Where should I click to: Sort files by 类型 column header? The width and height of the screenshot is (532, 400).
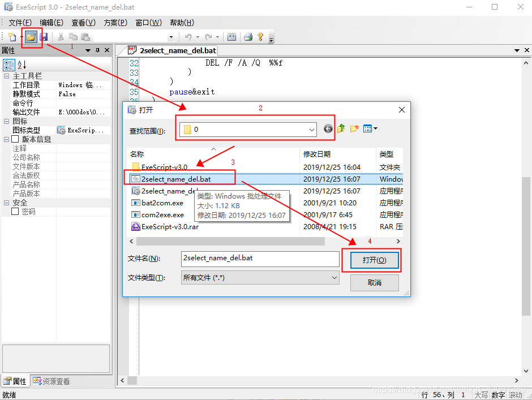click(x=389, y=154)
